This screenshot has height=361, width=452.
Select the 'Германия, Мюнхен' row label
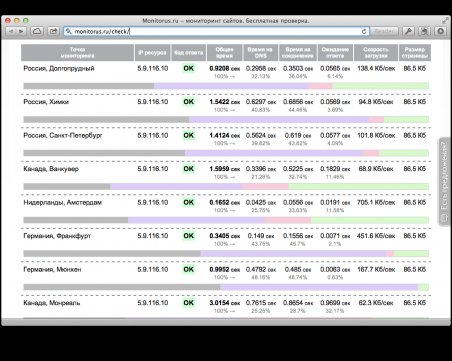(x=52, y=269)
